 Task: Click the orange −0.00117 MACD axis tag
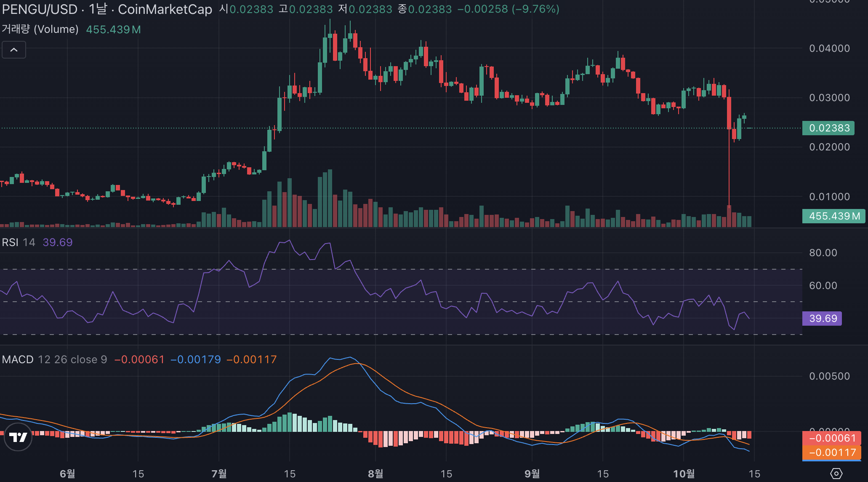pyautogui.click(x=832, y=453)
